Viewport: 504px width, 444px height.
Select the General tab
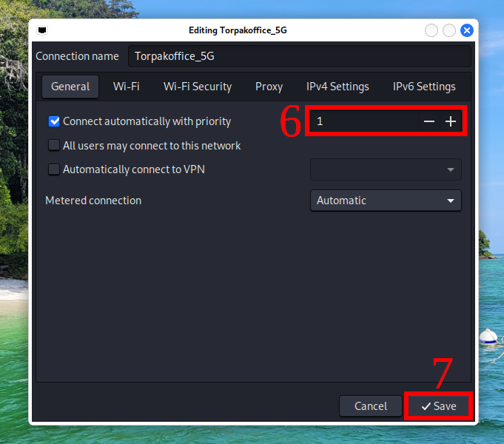pyautogui.click(x=70, y=87)
